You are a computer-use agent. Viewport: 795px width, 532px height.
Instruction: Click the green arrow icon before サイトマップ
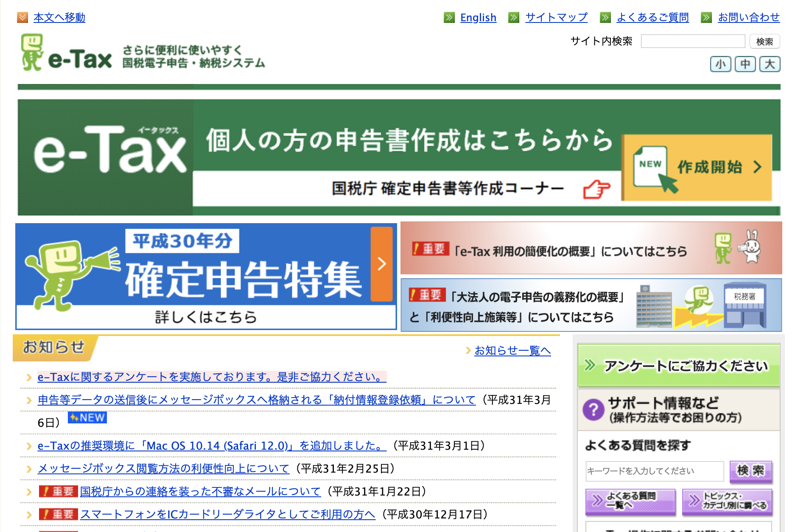[514, 17]
